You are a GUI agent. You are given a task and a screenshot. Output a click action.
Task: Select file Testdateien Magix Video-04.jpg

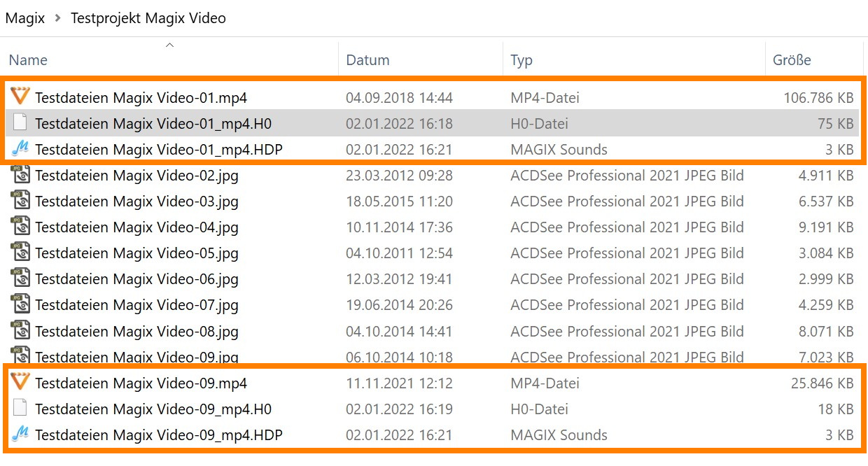pos(137,227)
